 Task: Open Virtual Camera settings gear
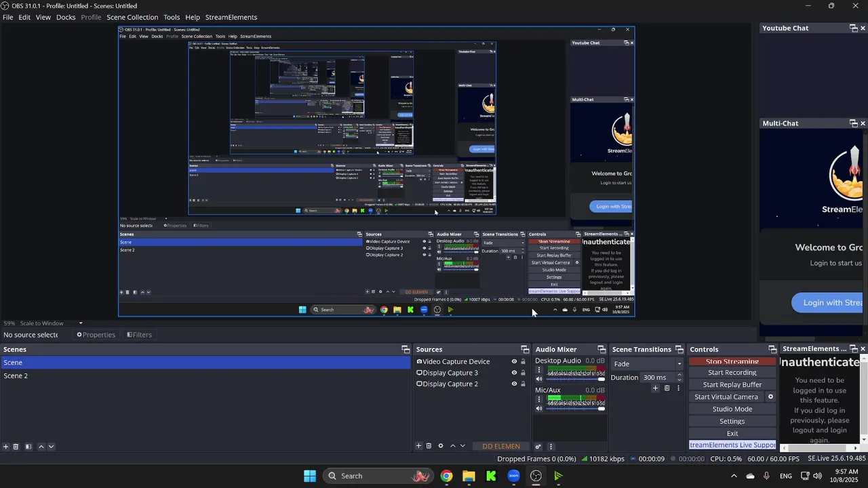point(770,397)
